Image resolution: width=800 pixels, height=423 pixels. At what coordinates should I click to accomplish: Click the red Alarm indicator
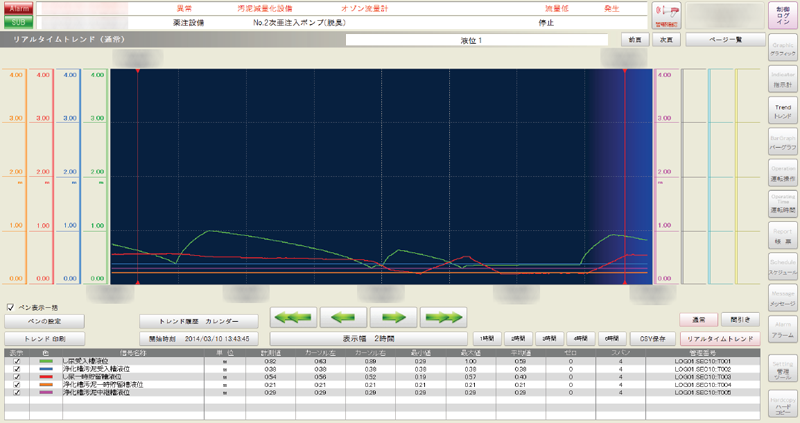point(18,9)
